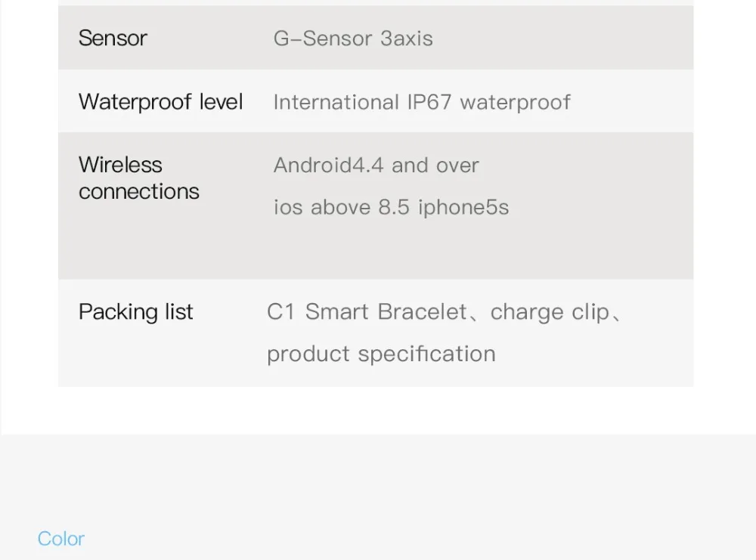Screen dimensions: 756x560
Task: Click the ios above 8.5 iphone5s line
Action: pyautogui.click(x=391, y=207)
